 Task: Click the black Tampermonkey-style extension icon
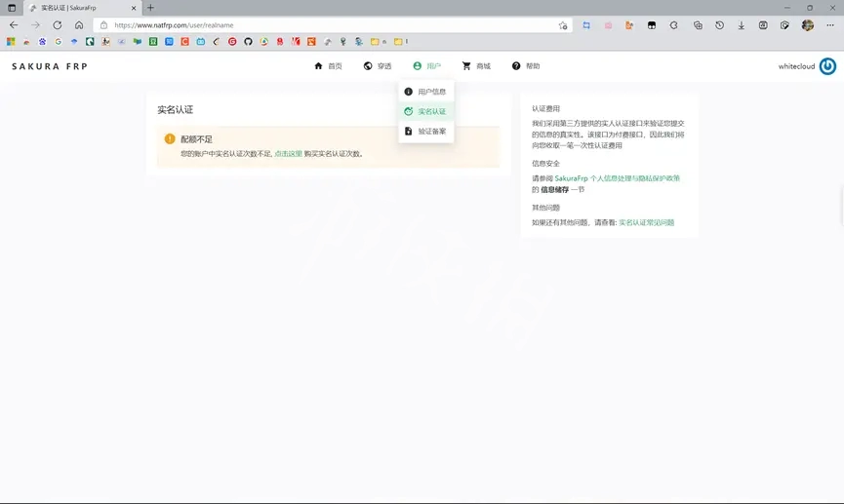(x=652, y=25)
